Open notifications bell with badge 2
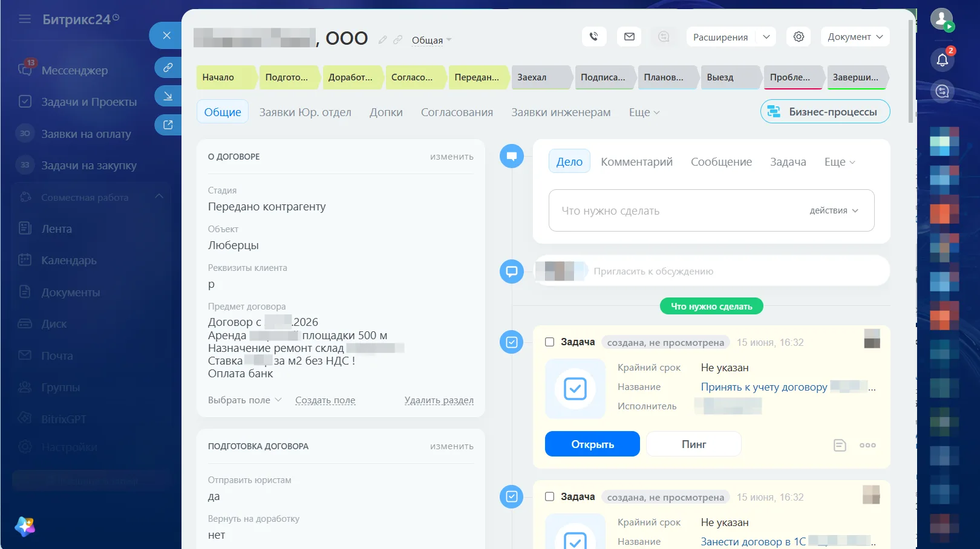The image size is (980, 549). click(x=942, y=59)
